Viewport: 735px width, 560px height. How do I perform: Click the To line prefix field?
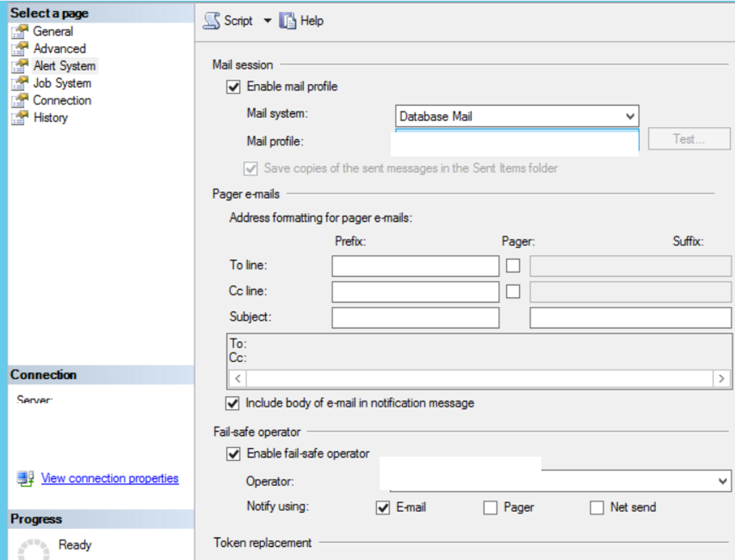415,266
